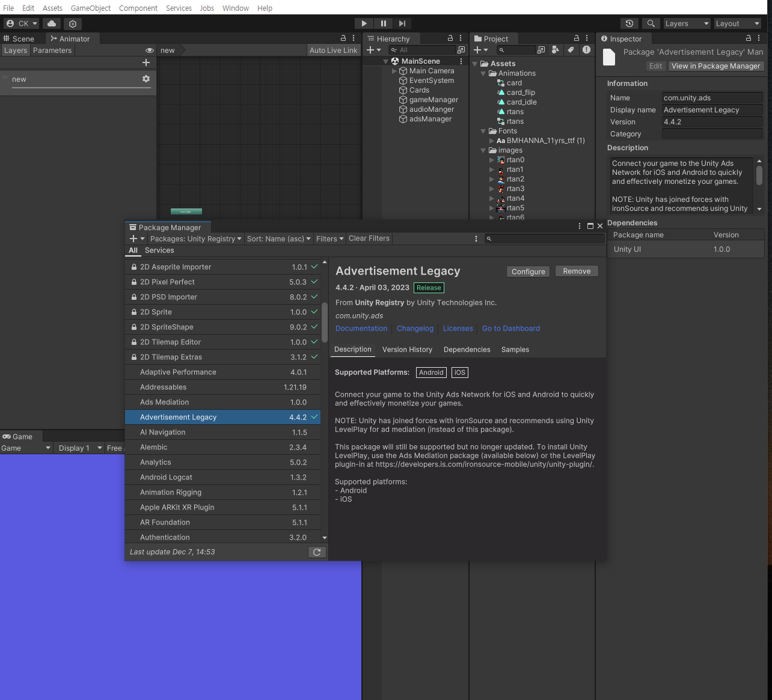This screenshot has width=772, height=700.
Task: Switch to Services tab in Package Manager
Action: click(x=159, y=251)
